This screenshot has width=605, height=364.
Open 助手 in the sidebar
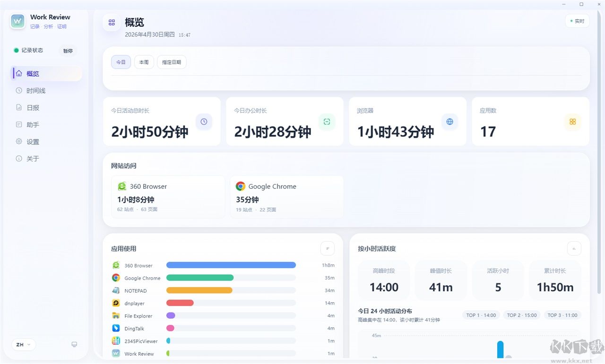[x=46, y=125]
